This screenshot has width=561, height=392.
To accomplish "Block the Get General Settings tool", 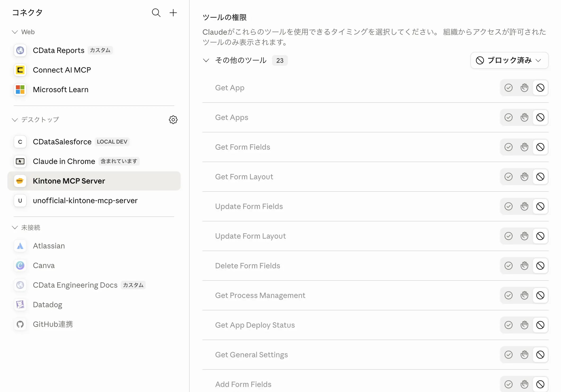I will (x=540, y=355).
